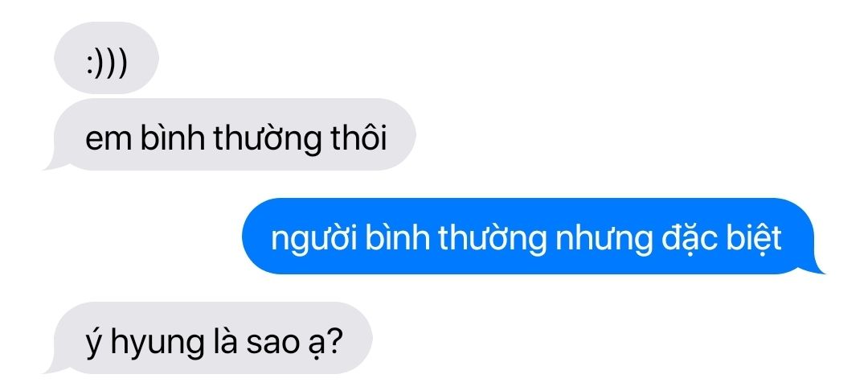
Task: Click the word "là" in the bottom gray bubble
Action: click(223, 340)
